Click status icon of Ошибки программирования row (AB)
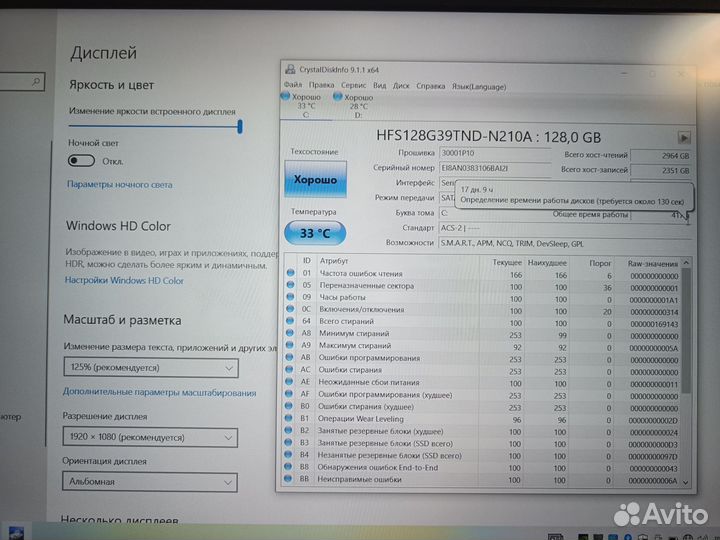720x540 pixels. tap(289, 357)
